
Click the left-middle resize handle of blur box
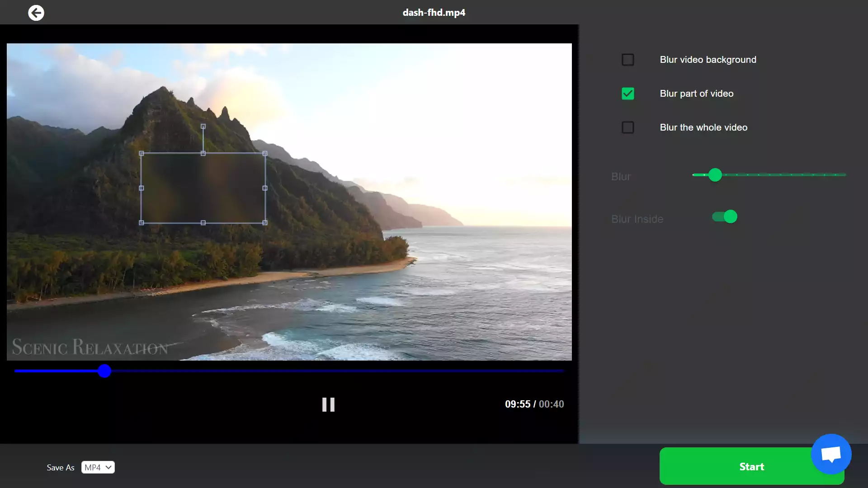tap(142, 188)
